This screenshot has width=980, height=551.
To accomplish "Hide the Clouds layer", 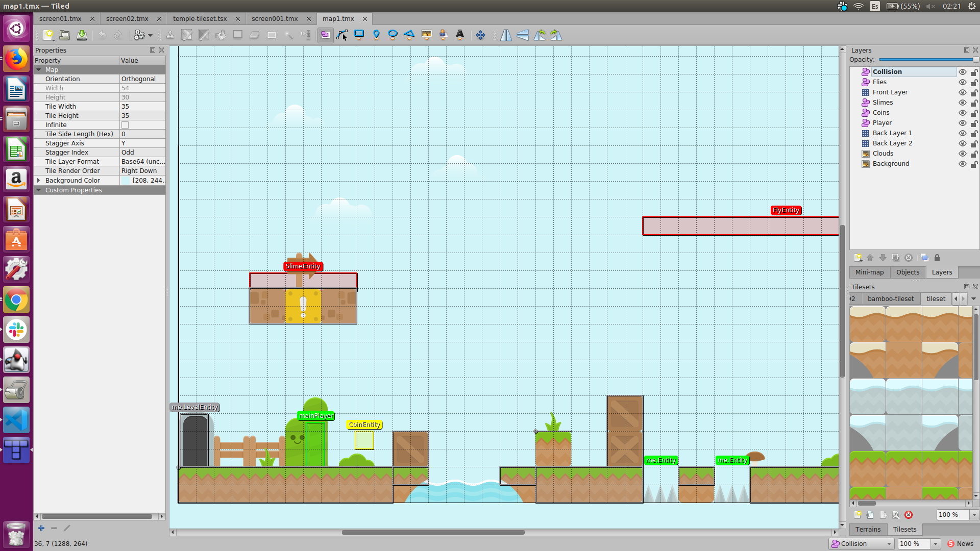I will 963,154.
